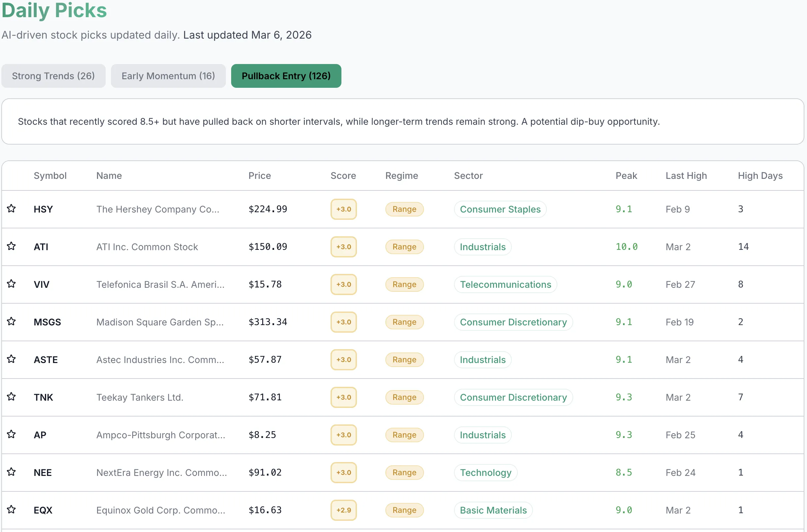Open the EQX symbol link
The height and width of the screenshot is (532, 807).
coord(43,511)
